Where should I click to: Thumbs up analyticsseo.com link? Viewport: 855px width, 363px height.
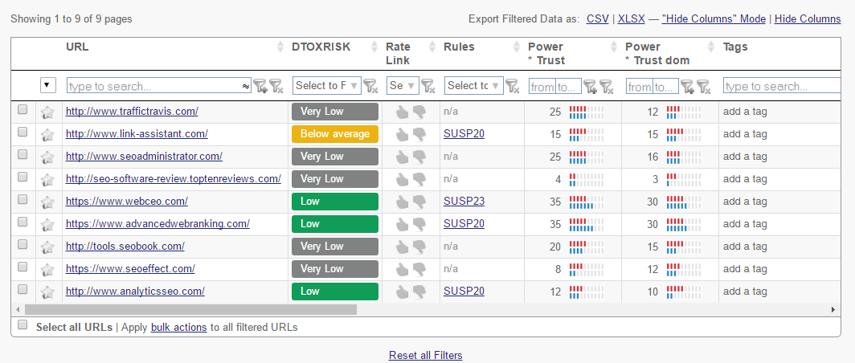[x=402, y=292]
